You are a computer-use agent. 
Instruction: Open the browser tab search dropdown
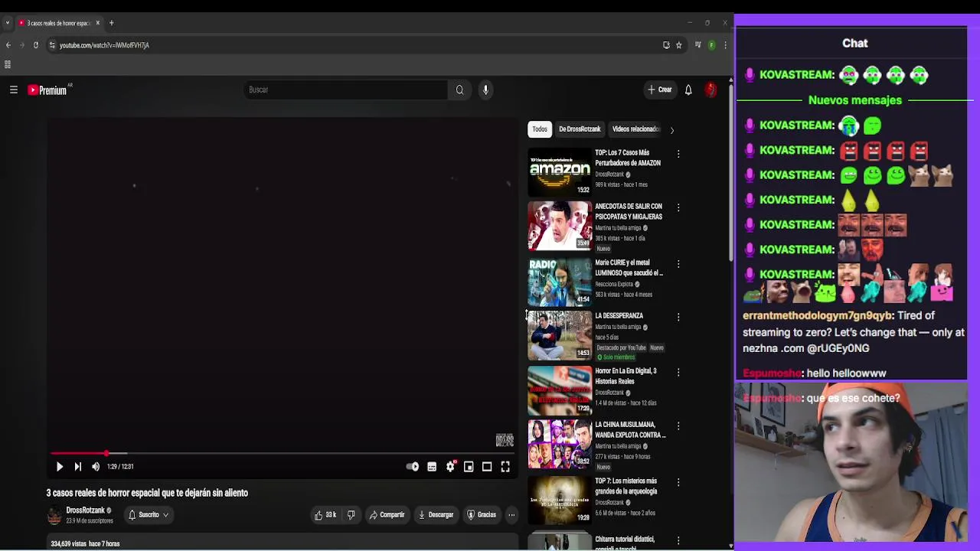[7, 23]
